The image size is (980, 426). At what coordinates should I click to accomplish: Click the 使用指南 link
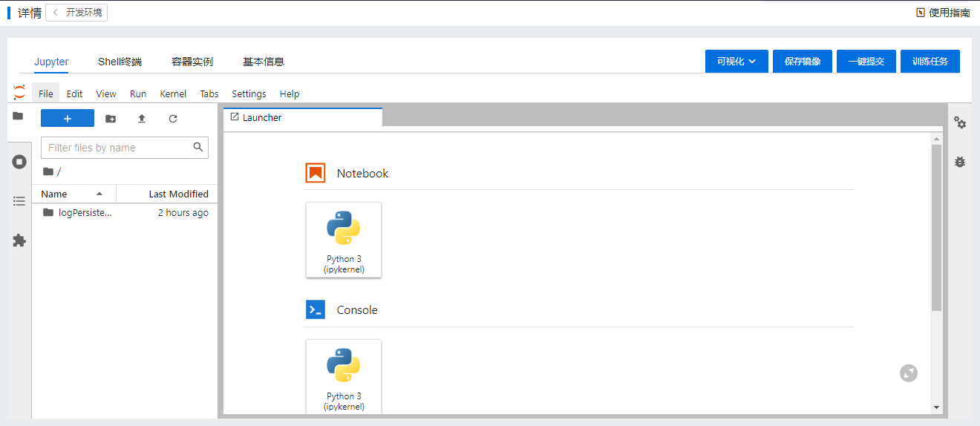click(x=943, y=13)
